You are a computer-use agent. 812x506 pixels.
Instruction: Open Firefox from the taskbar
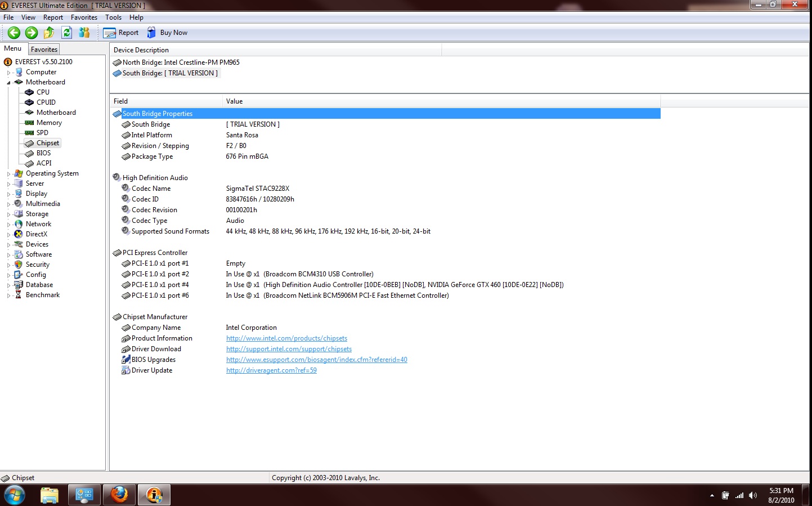coord(119,495)
